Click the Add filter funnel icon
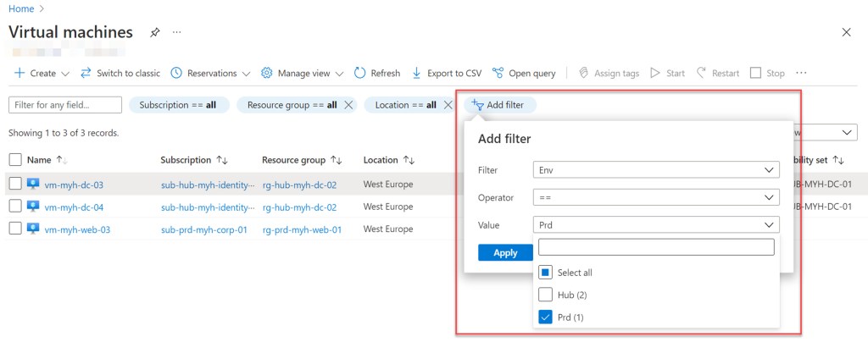Image resolution: width=868 pixels, height=342 pixels. coord(477,105)
